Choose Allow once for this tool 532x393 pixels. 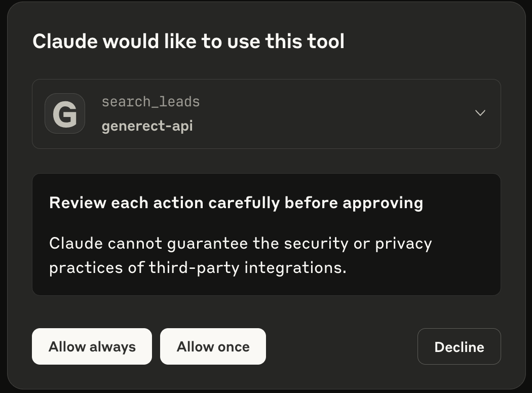[213, 346]
